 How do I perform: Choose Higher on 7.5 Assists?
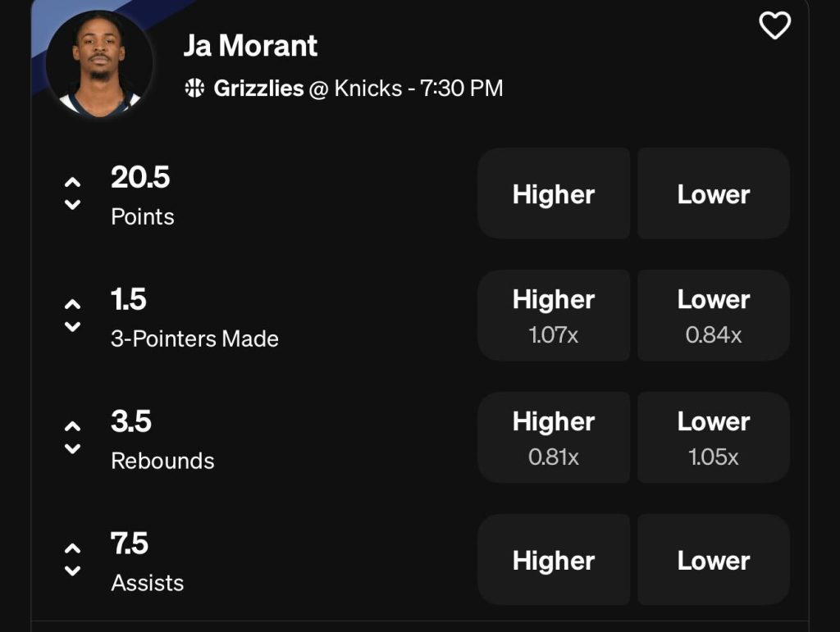click(x=554, y=559)
